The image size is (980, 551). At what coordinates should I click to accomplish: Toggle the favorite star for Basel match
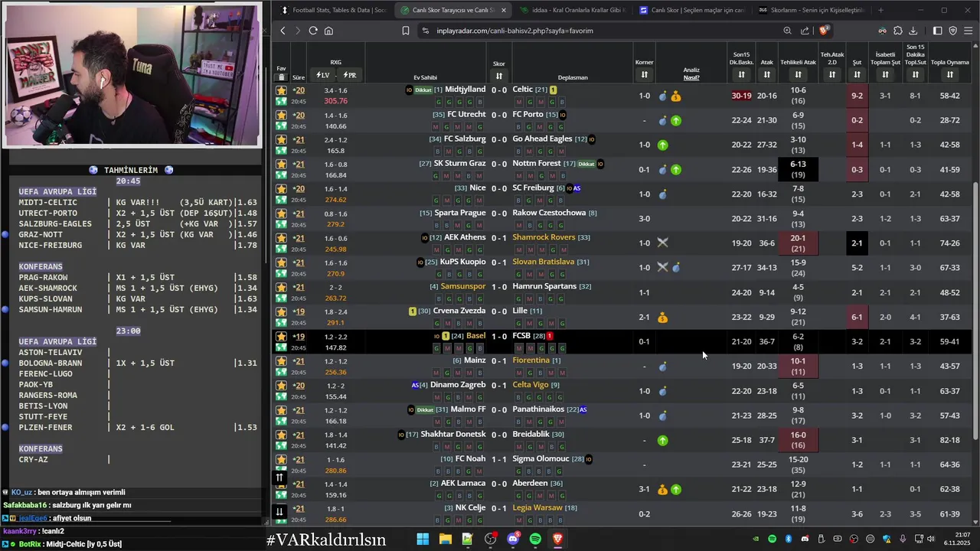pyautogui.click(x=281, y=337)
